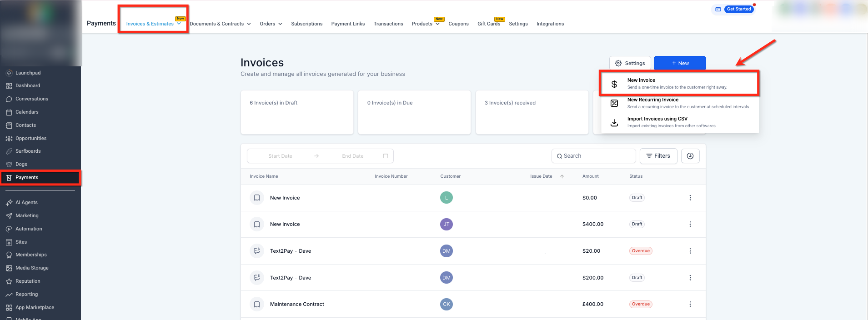The image size is (868, 320).
Task: Click the Draft status on $200.00 row
Action: (637, 278)
